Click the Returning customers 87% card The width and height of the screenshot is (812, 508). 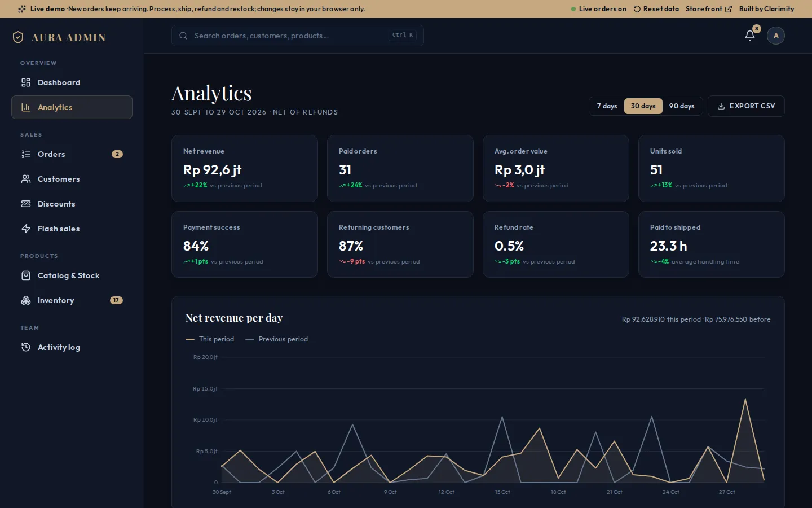[400, 244]
